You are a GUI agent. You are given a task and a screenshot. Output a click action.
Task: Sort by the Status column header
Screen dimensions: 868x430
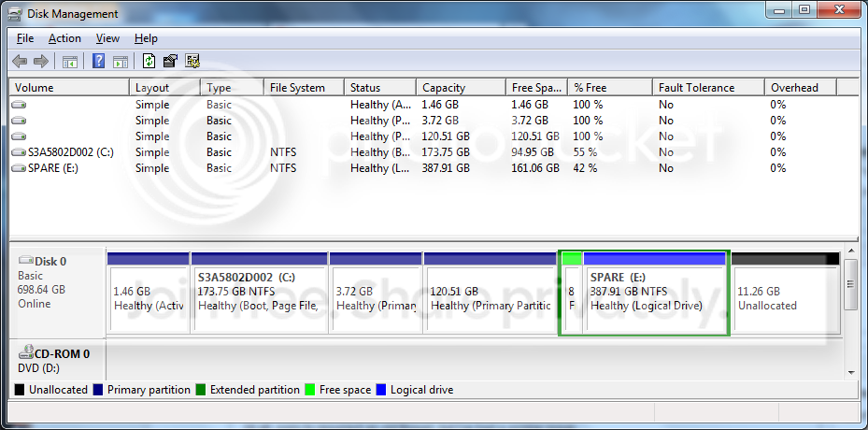click(x=380, y=88)
